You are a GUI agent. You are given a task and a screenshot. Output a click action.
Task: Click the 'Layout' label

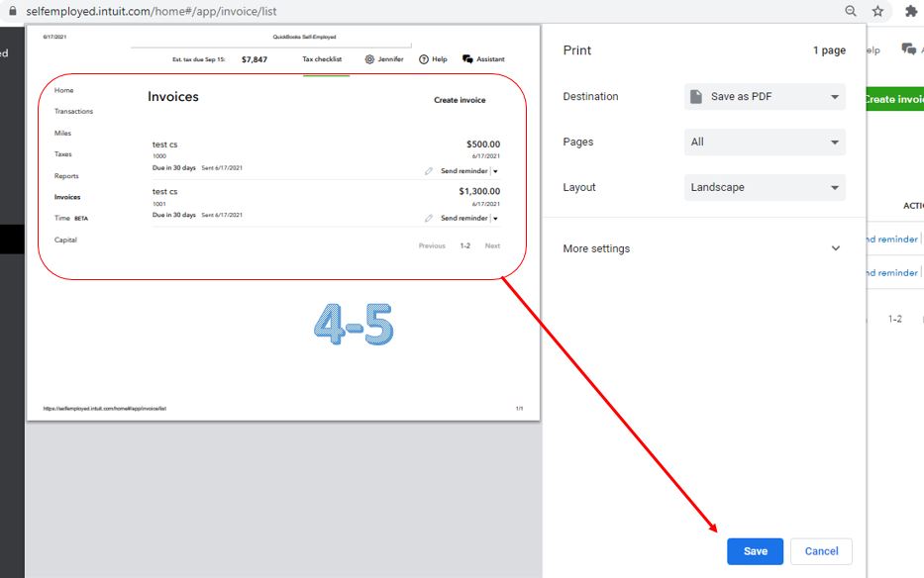tap(579, 187)
